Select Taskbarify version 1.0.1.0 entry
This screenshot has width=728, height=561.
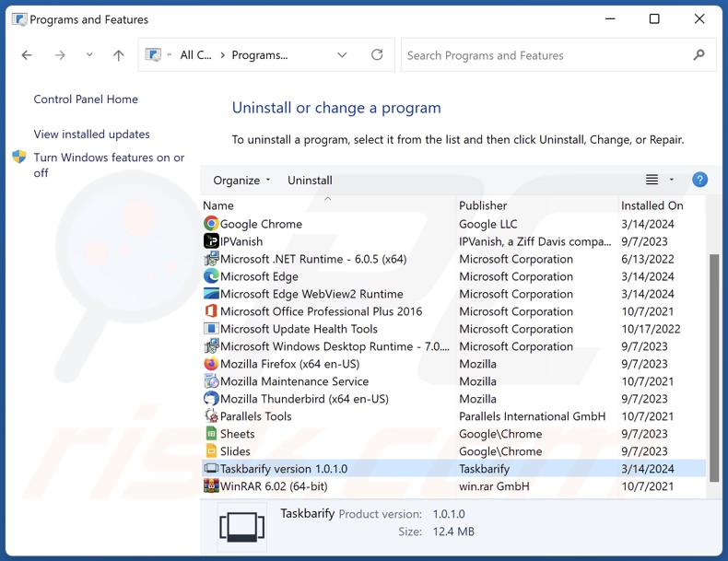pyautogui.click(x=284, y=469)
